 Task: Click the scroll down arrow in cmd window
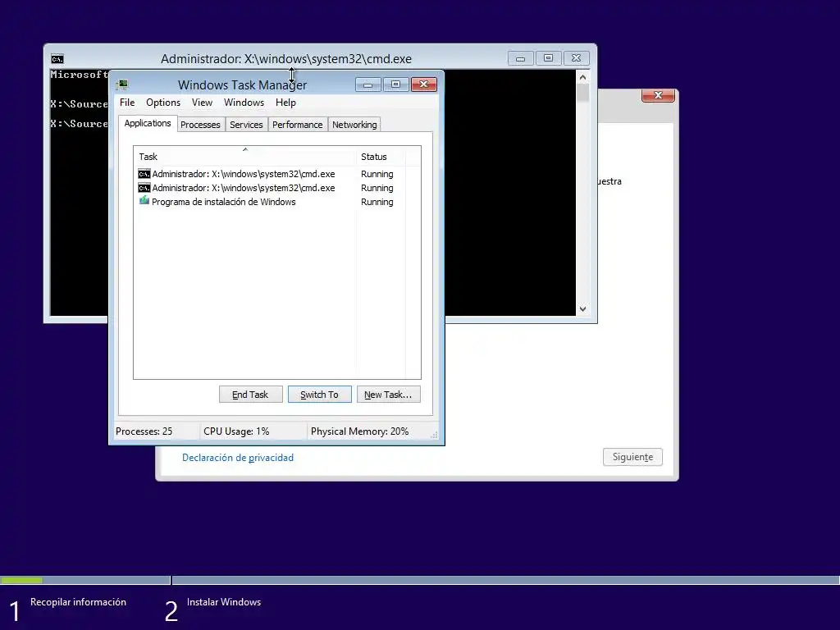(x=583, y=308)
